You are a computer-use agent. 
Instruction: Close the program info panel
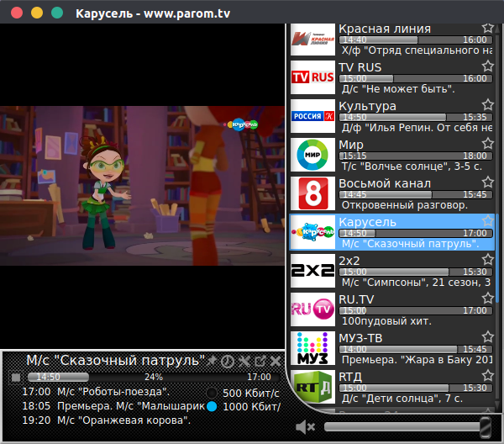276,362
